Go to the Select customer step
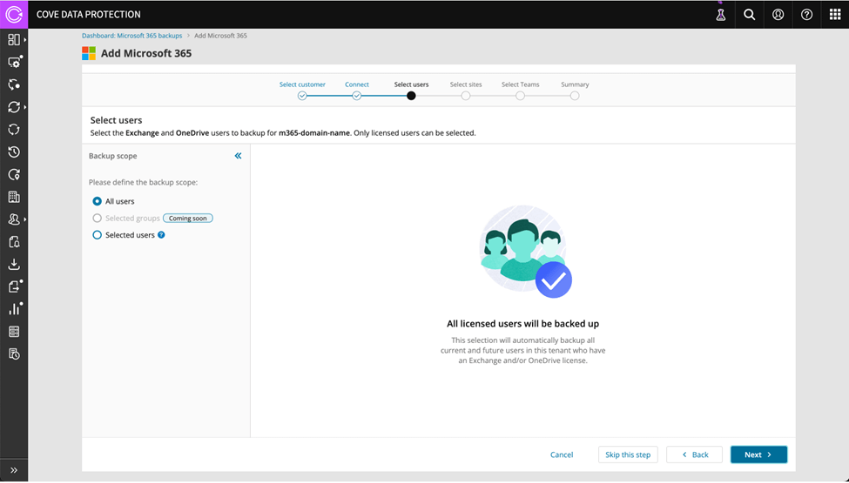The height and width of the screenshot is (483, 849). coord(302,96)
